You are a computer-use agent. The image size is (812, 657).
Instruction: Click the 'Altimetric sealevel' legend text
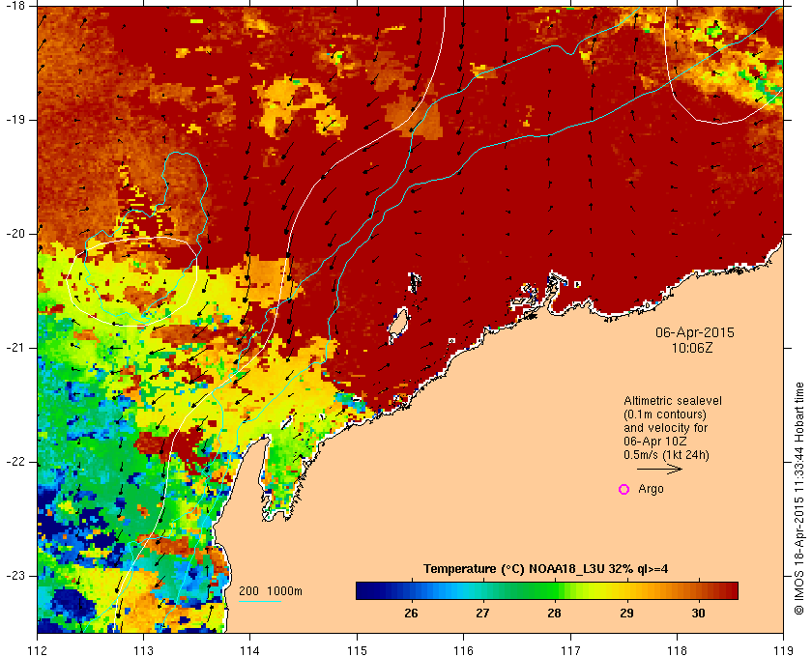[x=672, y=401]
